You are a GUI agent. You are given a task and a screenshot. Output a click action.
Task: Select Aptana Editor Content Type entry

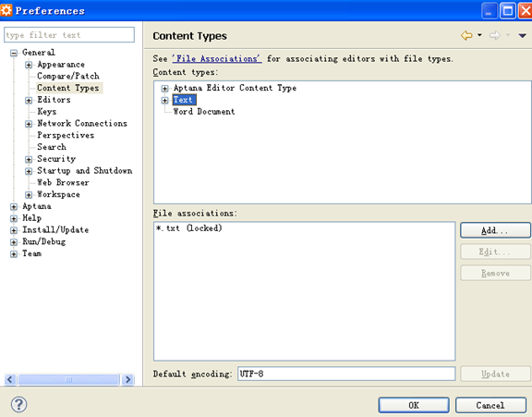pos(235,88)
